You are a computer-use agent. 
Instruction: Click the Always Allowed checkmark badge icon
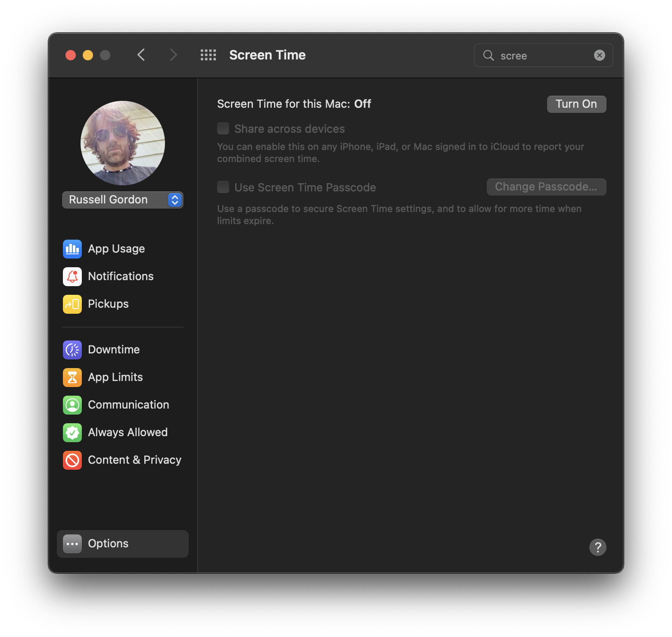72,432
